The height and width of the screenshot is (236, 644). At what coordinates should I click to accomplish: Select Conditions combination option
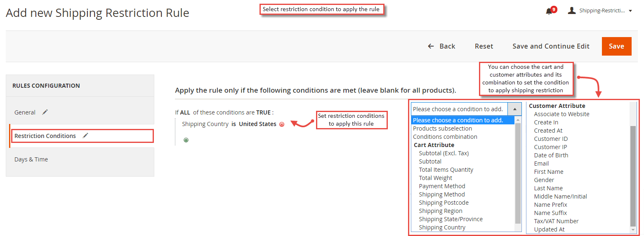click(x=463, y=137)
